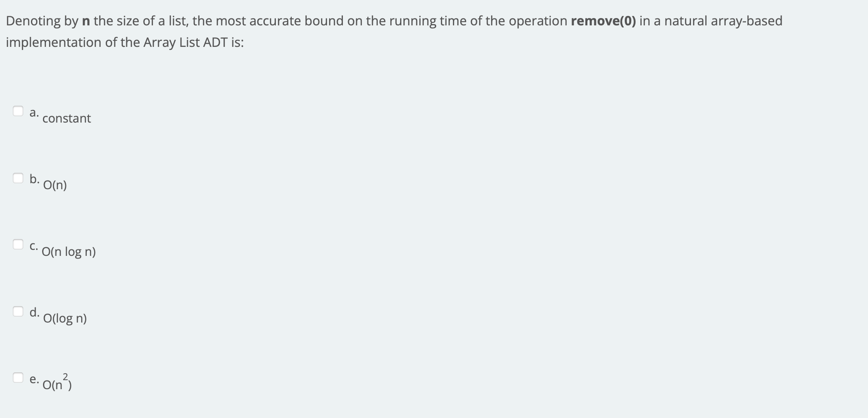Click the letter label b
The height and width of the screenshot is (418, 868).
click(34, 180)
